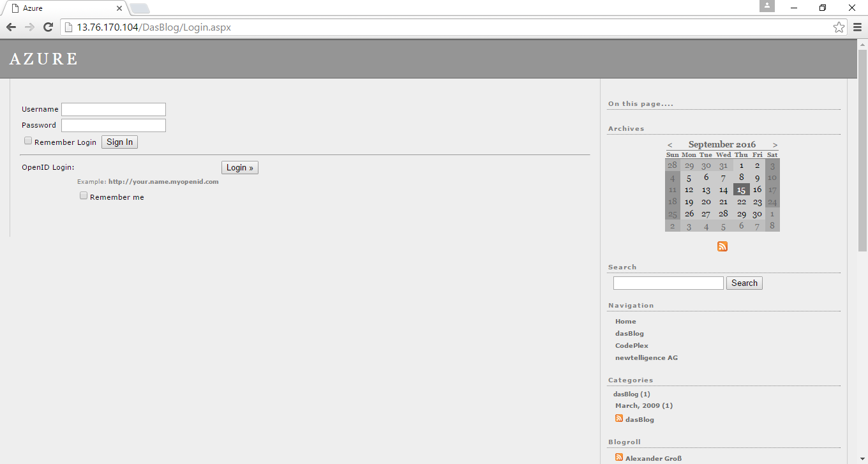Go to previous month in the calendar

[670, 145]
